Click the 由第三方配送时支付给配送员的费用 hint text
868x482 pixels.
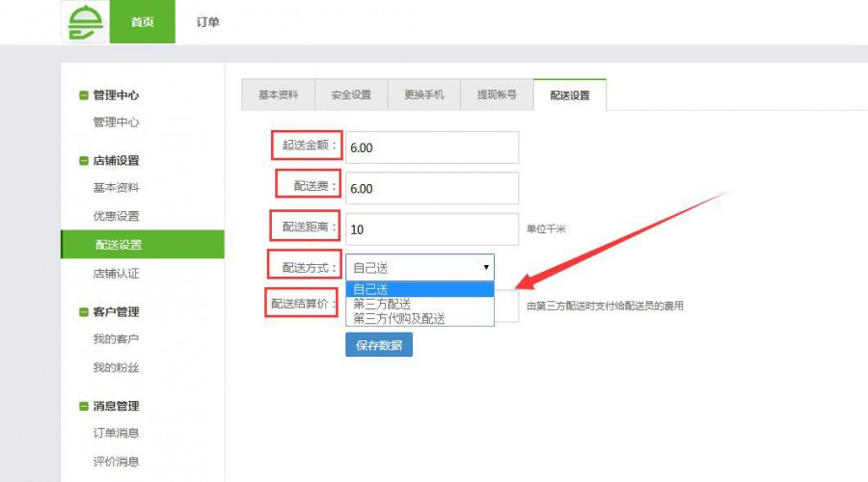coord(605,306)
